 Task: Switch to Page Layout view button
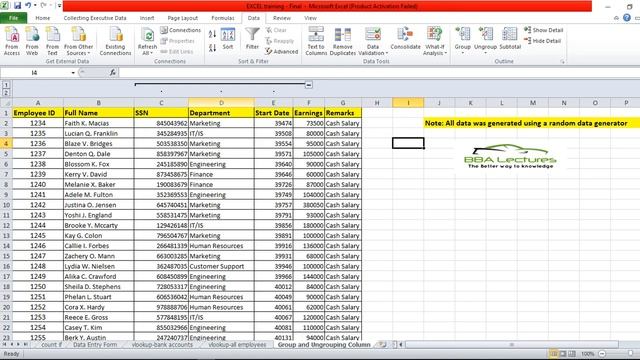coord(563,353)
